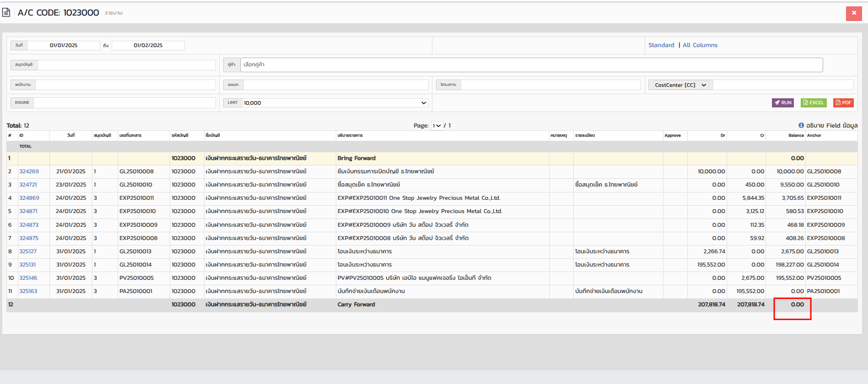Image resolution: width=868 pixels, height=384 pixels.
Task: Click the คู่ค้า partner selection field
Action: [x=531, y=65]
